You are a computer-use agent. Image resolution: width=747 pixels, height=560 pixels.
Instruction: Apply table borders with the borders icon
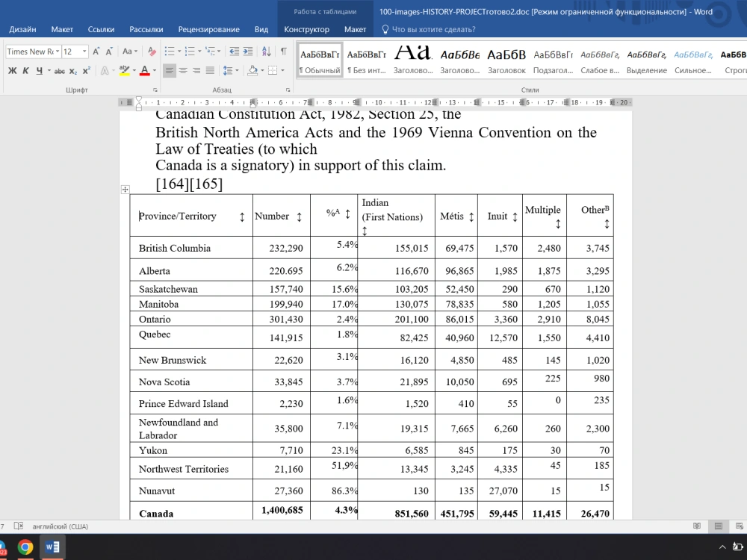click(x=273, y=71)
